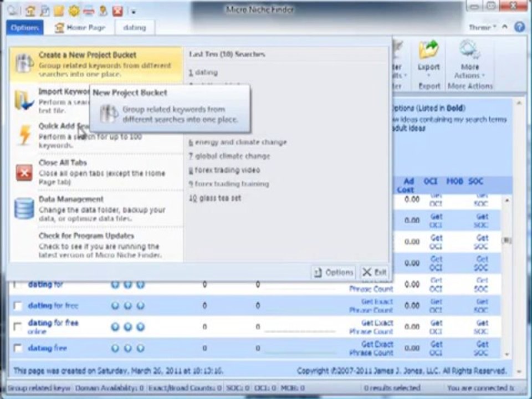
Task: Click Get OCI link in 'dating for free online' row
Action: click(436, 327)
